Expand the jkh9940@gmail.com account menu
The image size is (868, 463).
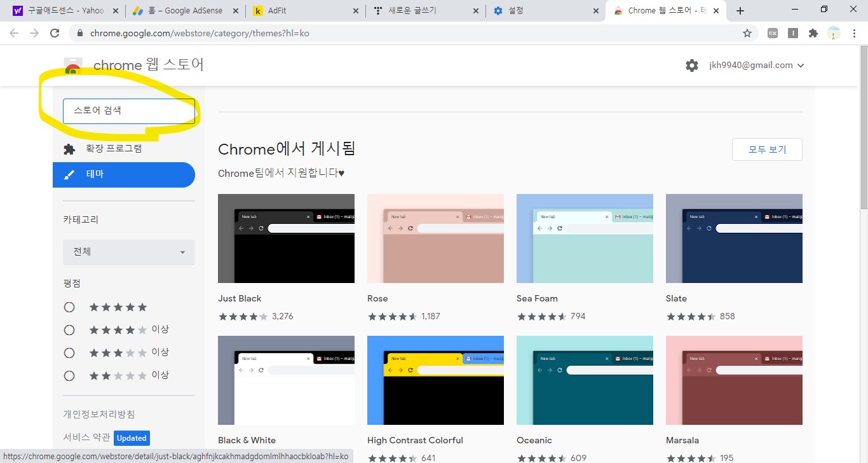[757, 65]
